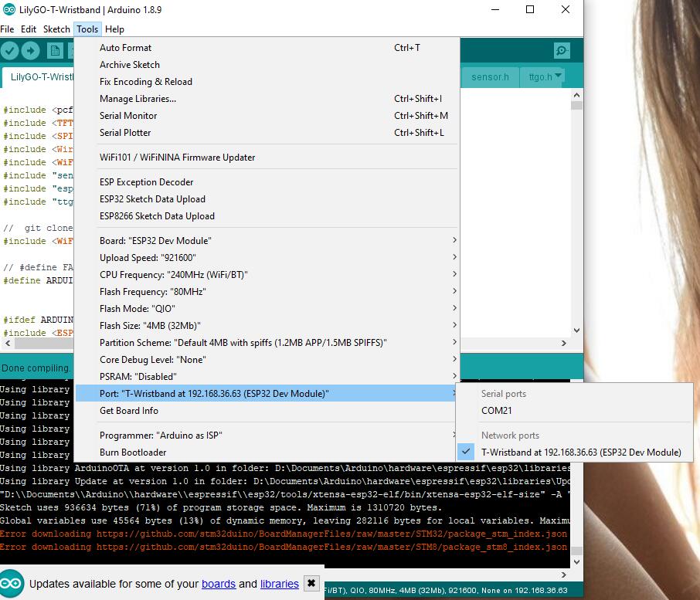
Task: Click the "Sketch uses 936634 bytes" console line
Action: click(221, 507)
